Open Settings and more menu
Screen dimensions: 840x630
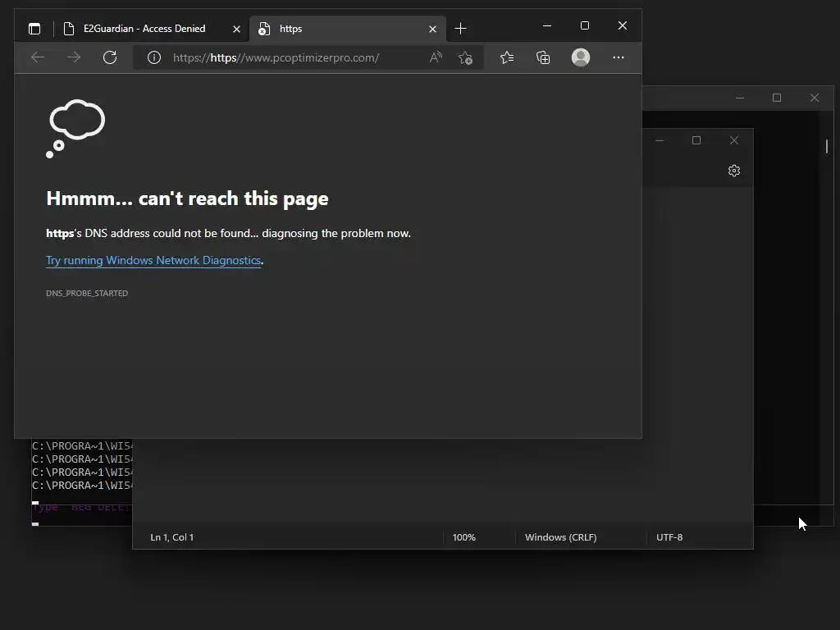click(x=619, y=57)
